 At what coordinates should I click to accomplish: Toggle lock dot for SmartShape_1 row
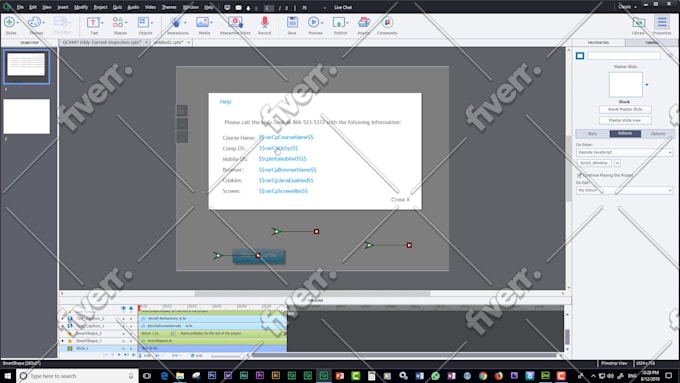(x=131, y=341)
